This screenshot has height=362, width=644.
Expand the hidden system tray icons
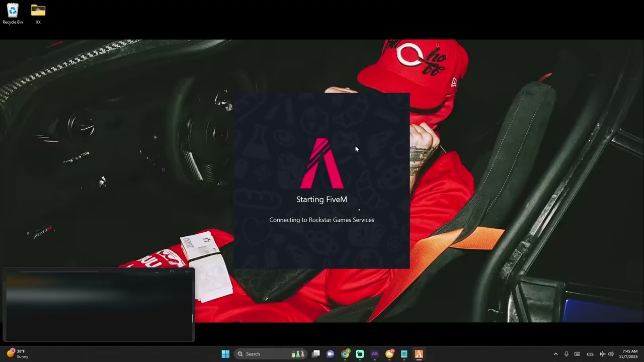555,354
